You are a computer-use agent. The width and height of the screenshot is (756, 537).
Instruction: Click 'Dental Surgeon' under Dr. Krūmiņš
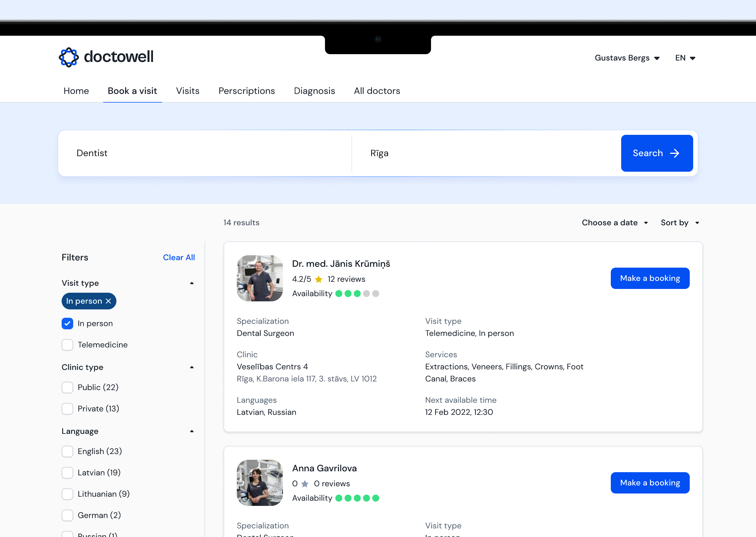(x=265, y=333)
